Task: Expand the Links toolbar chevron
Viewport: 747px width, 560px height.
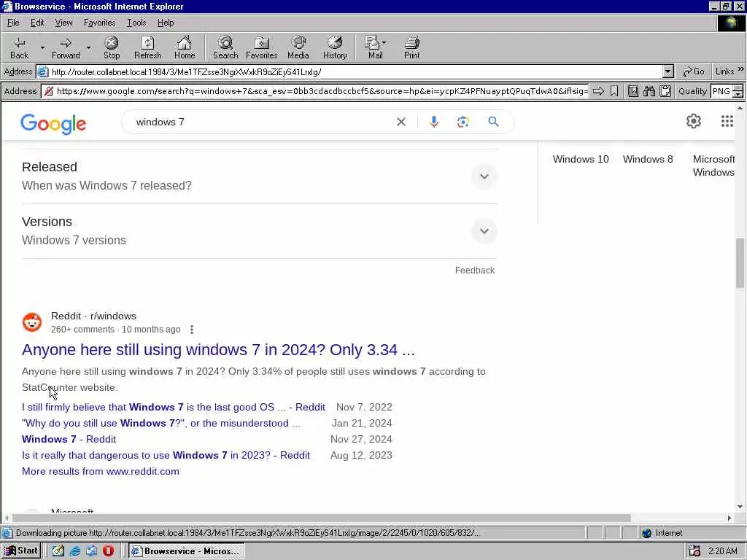Action: [x=741, y=69]
